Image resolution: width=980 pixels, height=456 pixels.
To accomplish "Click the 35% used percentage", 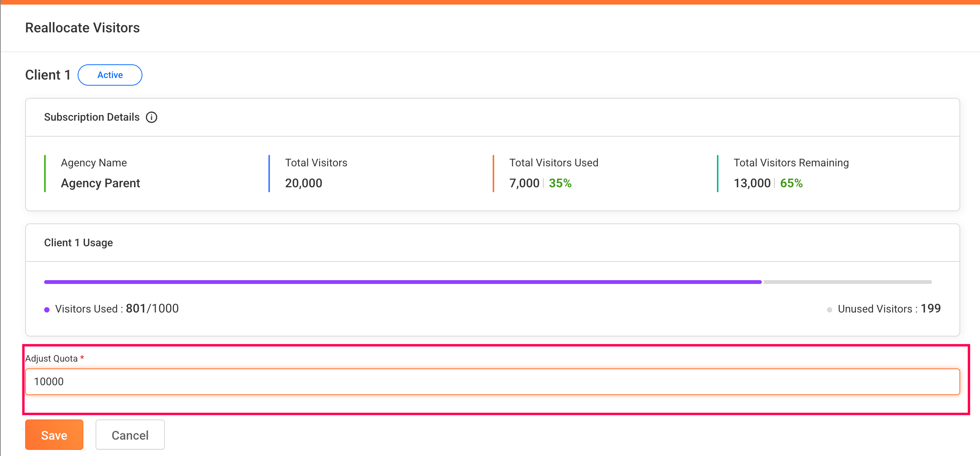I will (560, 183).
